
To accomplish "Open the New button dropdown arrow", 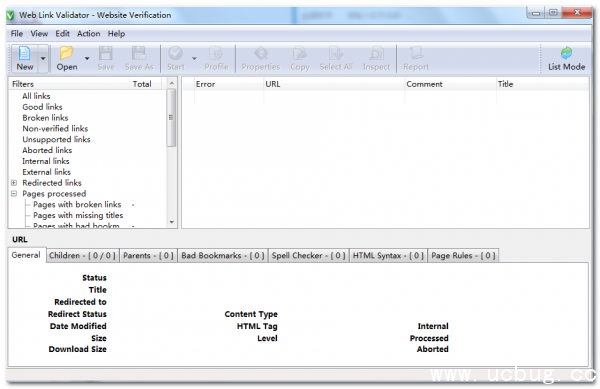I will (x=43, y=59).
